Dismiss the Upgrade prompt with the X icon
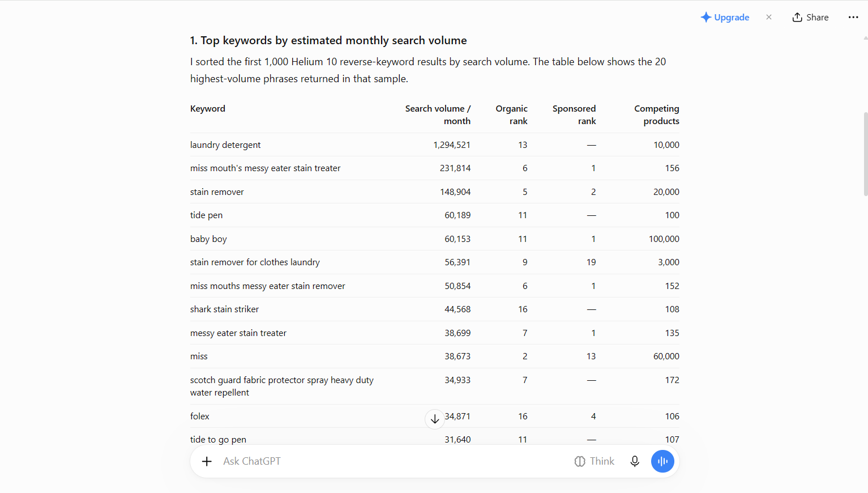868x493 pixels. point(769,17)
